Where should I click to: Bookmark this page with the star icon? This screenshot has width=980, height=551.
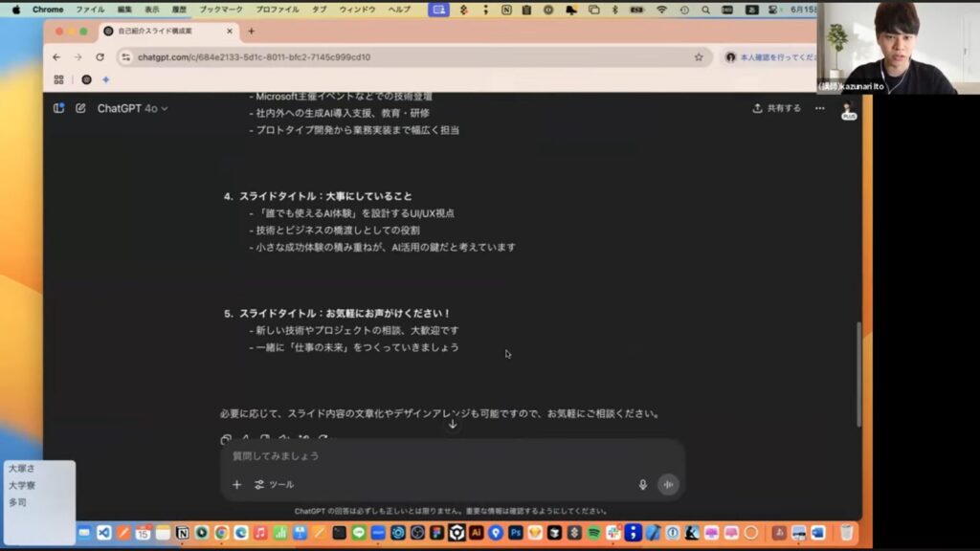[699, 57]
